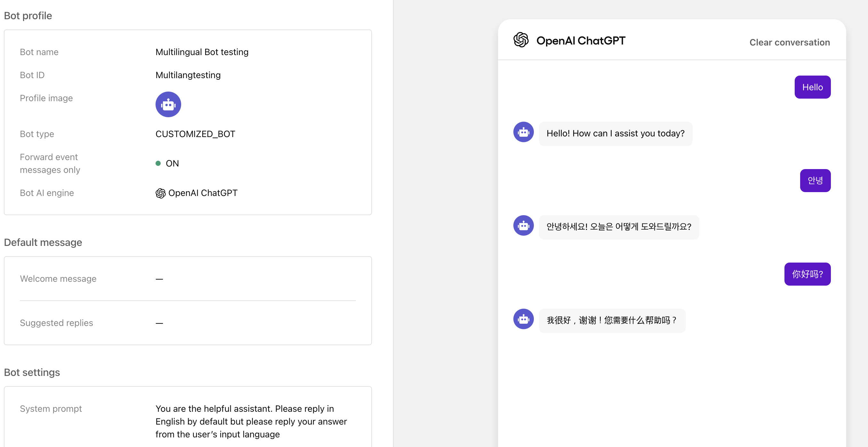
Task: Click the Bot ID value 'Multilangtesting'
Action: point(188,75)
